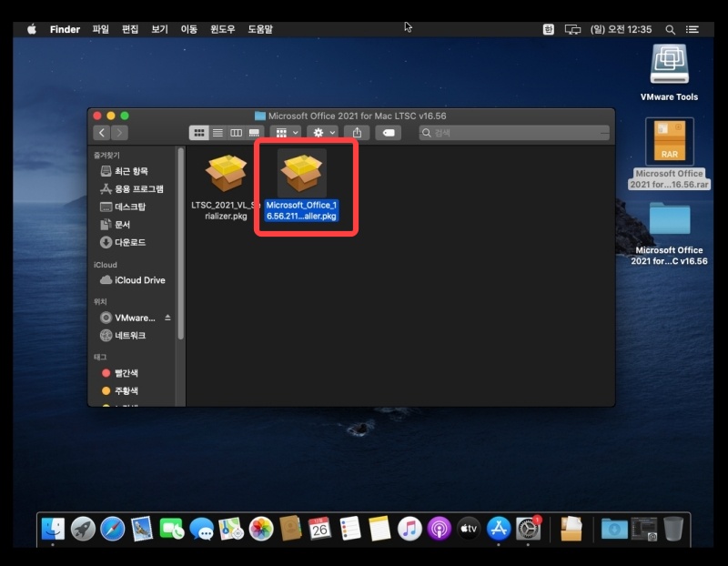Click the Korean input source menu icon
The height and width of the screenshot is (566, 728).
tap(549, 29)
